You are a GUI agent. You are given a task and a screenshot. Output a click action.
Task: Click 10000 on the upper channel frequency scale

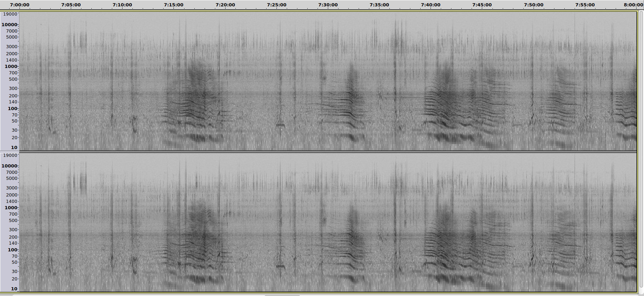pos(10,25)
